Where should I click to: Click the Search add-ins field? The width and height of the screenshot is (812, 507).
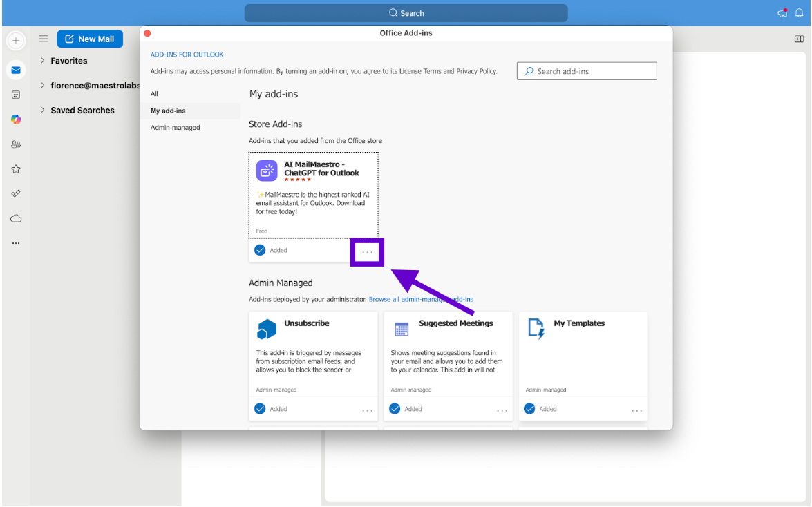(x=587, y=71)
